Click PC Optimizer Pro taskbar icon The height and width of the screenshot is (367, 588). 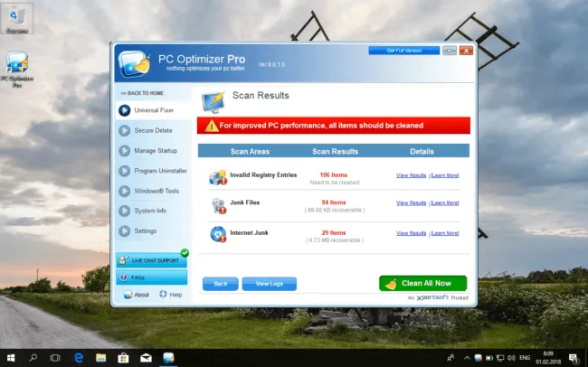click(x=168, y=358)
